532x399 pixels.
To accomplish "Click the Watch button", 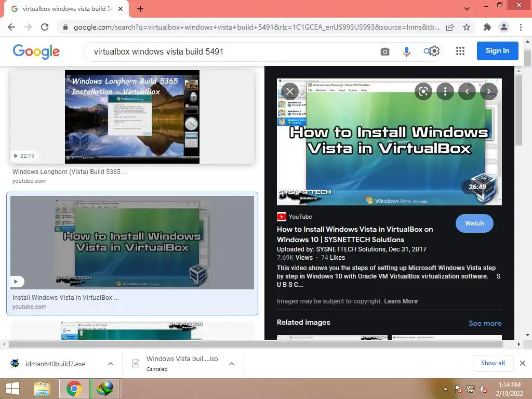I will pos(474,223).
